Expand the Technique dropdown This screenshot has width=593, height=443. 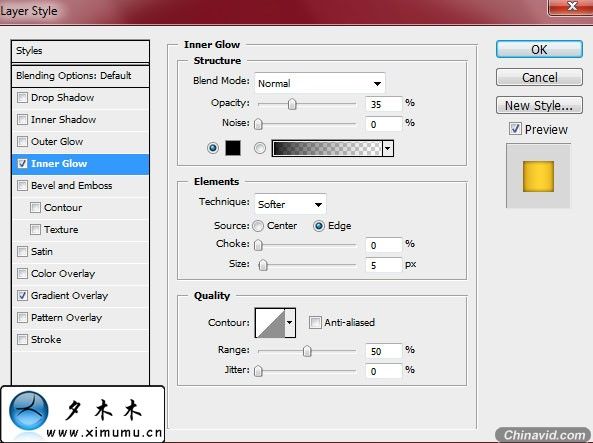pos(290,204)
